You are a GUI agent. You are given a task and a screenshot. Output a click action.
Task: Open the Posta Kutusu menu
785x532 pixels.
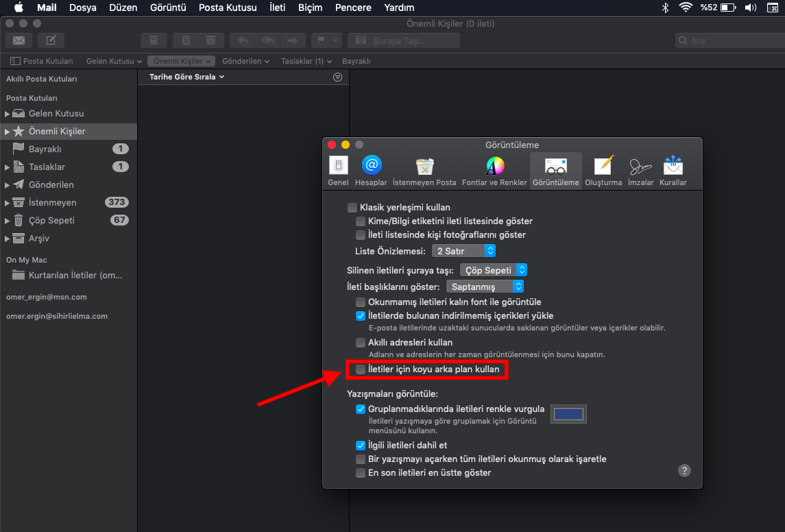(228, 8)
